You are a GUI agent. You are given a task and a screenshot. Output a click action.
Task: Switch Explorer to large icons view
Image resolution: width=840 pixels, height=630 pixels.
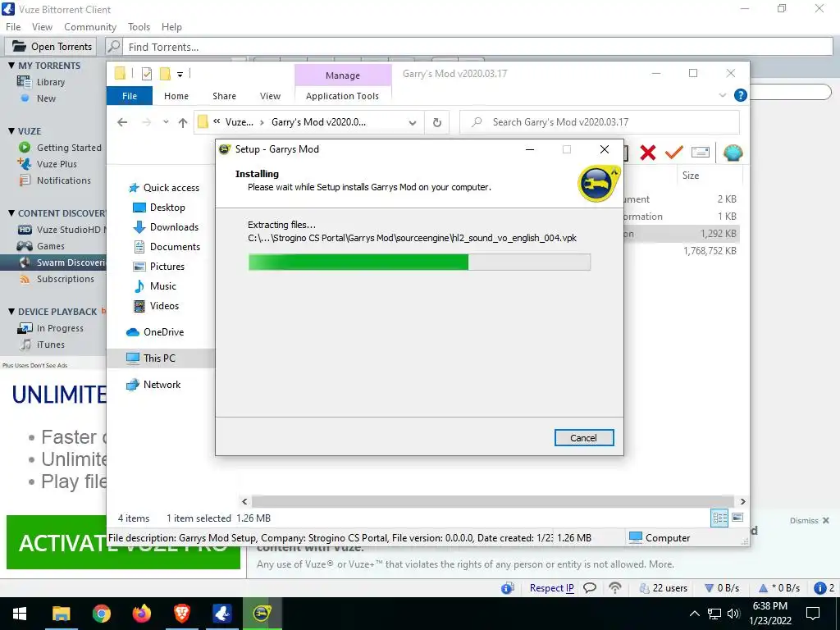point(737,518)
